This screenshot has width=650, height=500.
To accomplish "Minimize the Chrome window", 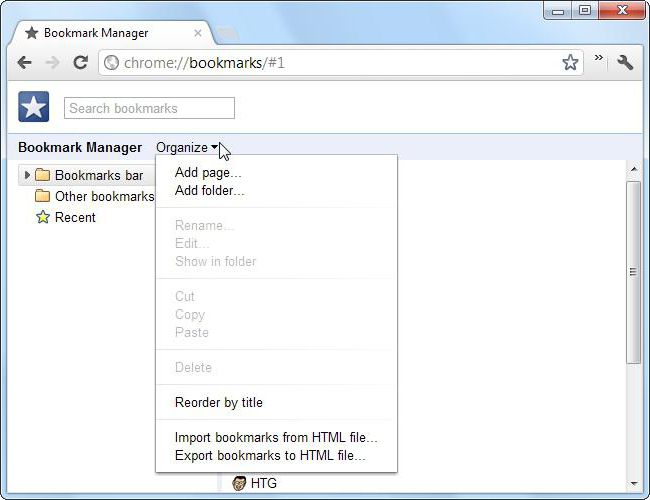I will 558,11.
